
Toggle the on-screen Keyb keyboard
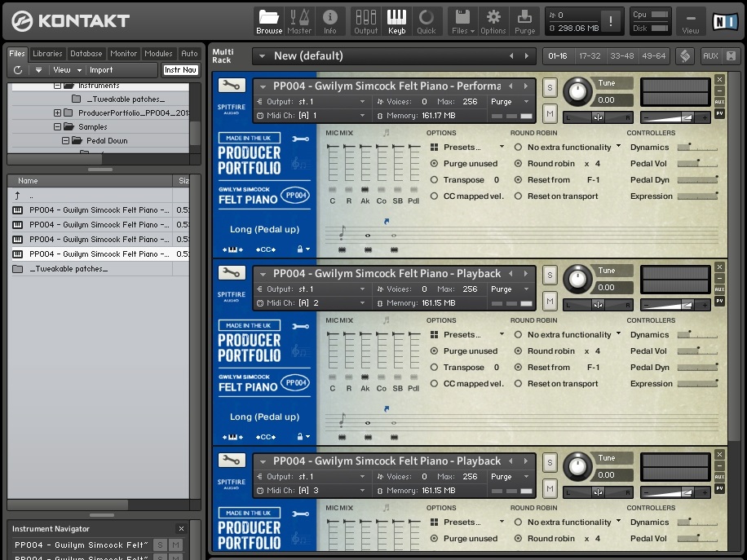point(396,22)
